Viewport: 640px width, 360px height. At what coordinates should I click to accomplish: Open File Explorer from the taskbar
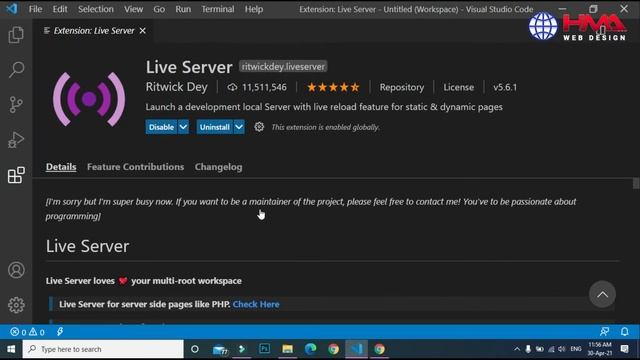point(287,349)
